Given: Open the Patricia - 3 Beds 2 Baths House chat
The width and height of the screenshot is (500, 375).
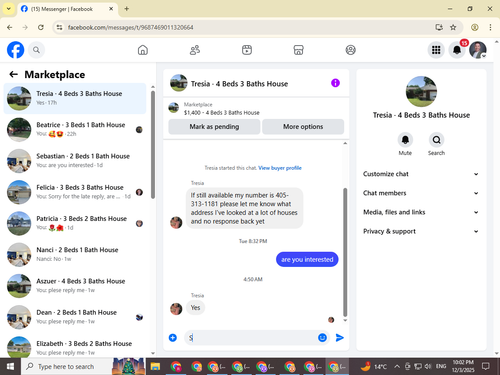Looking at the screenshot, I should (x=75, y=223).
